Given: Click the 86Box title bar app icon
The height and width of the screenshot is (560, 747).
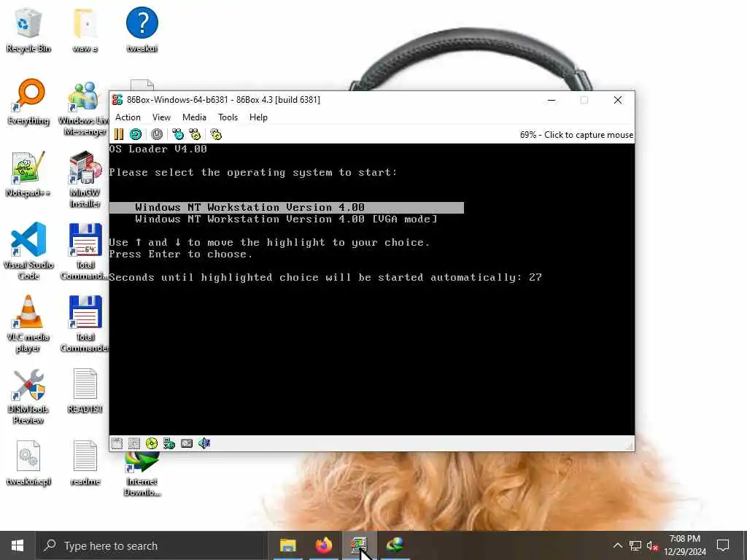Looking at the screenshot, I should 117,99.
